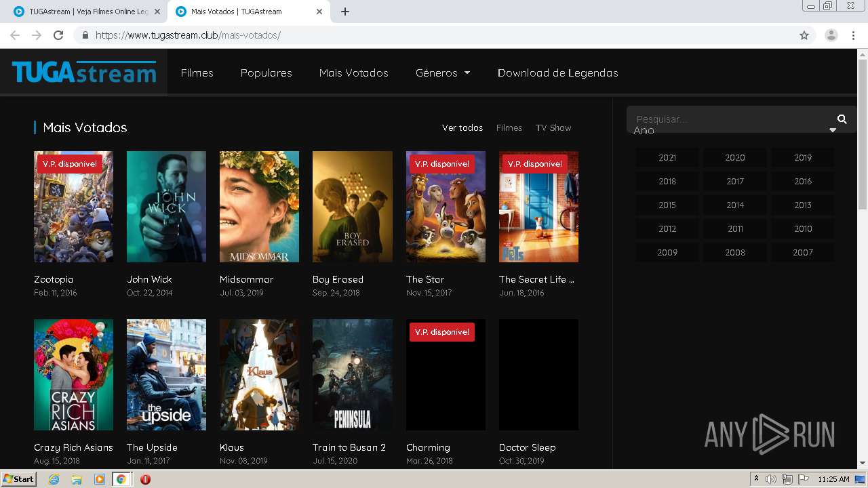
Task: Open the Boy Erased poster
Action: click(x=352, y=207)
